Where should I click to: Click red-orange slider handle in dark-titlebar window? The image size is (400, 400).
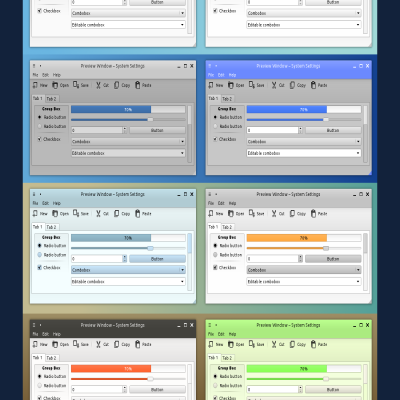(150, 379)
